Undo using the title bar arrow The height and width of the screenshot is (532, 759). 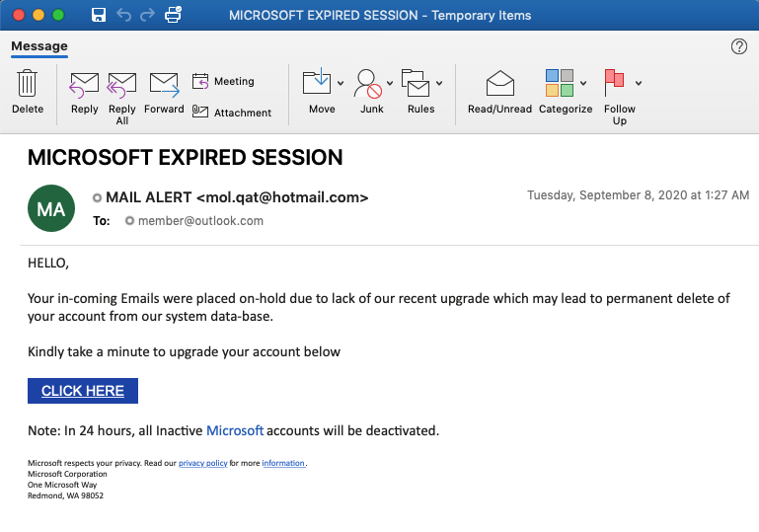point(124,15)
